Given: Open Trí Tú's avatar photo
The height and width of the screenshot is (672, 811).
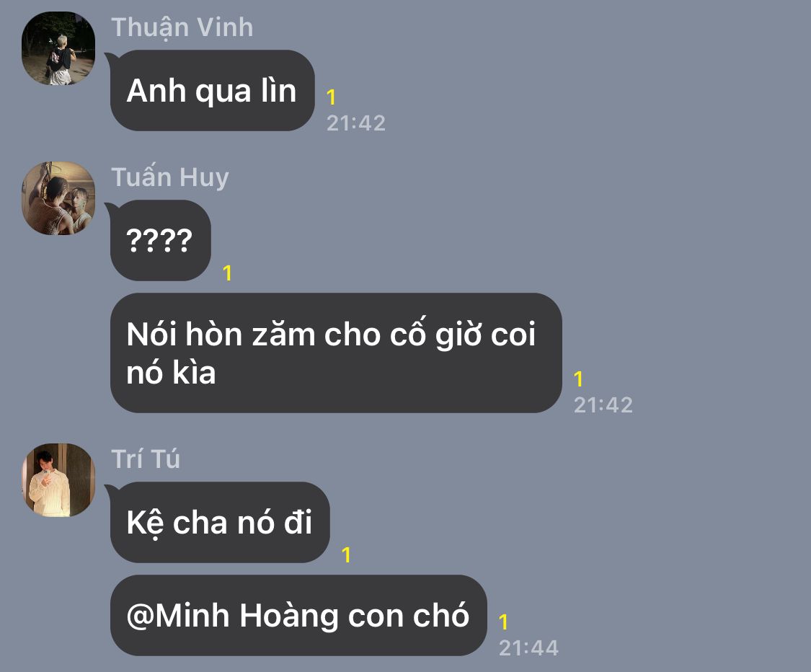Looking at the screenshot, I should [58, 479].
